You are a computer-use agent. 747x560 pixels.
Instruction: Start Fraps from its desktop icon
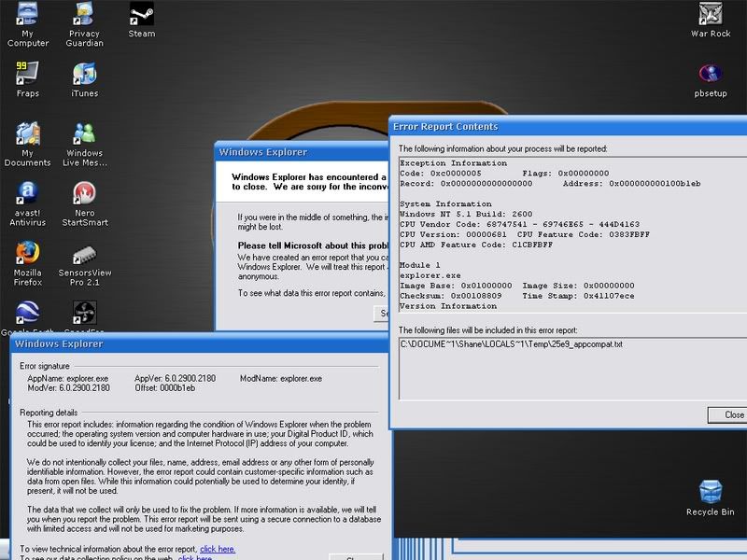(27, 75)
